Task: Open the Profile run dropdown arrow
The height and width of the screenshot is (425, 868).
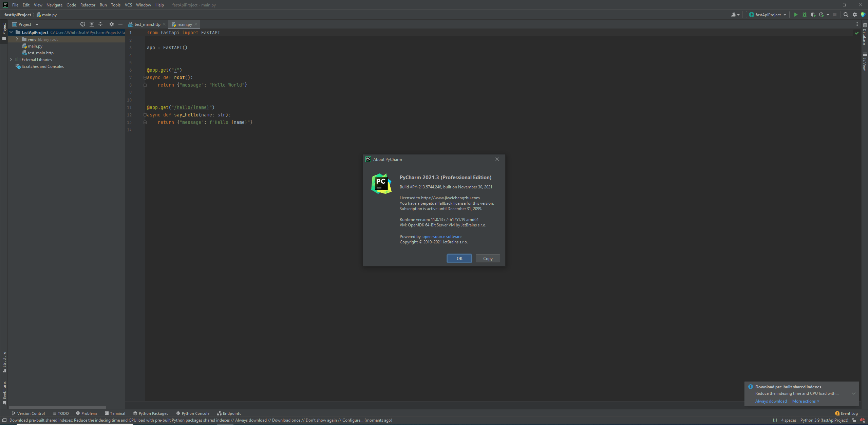Action: click(828, 15)
